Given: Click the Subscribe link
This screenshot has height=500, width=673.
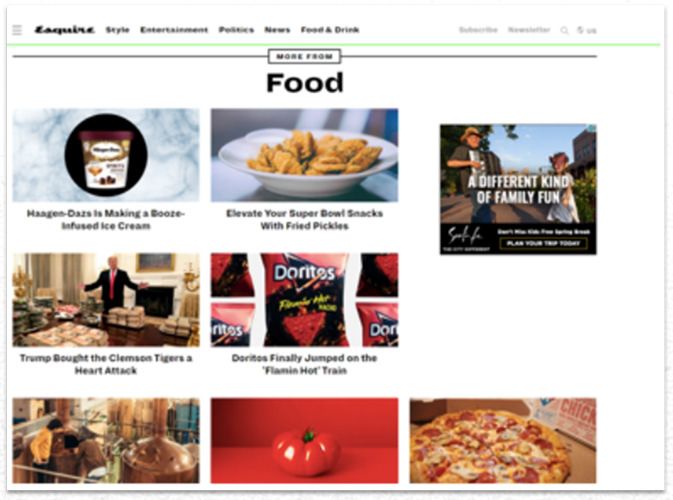Looking at the screenshot, I should [478, 30].
